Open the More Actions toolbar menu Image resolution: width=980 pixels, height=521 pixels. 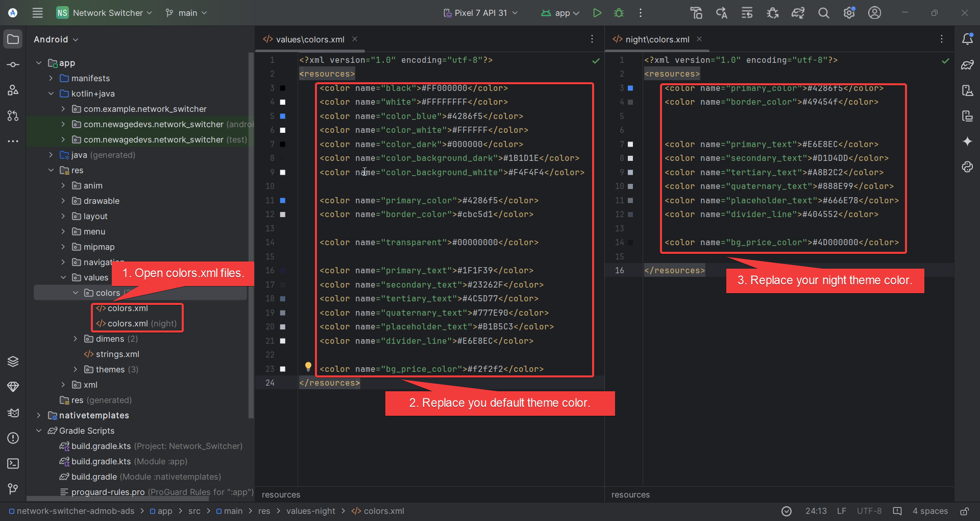pos(641,13)
